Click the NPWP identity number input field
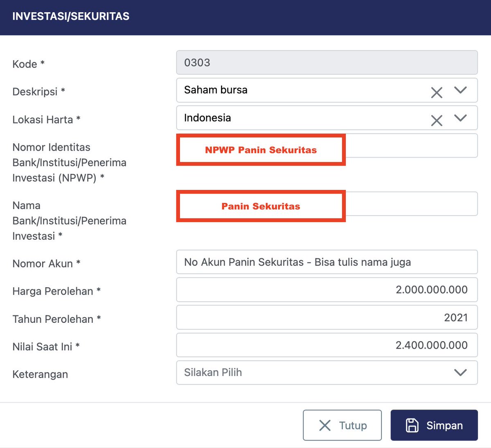This screenshot has width=491, height=448. click(x=327, y=146)
